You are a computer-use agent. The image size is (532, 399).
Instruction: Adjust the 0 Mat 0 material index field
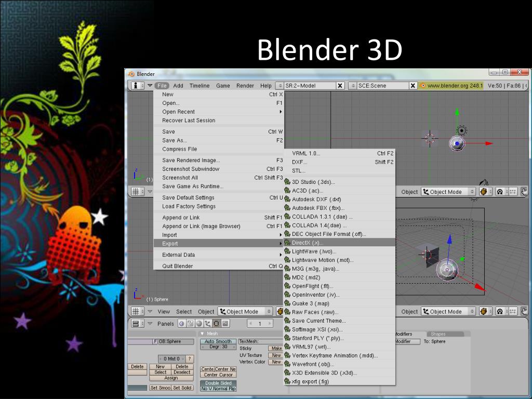tap(171, 358)
